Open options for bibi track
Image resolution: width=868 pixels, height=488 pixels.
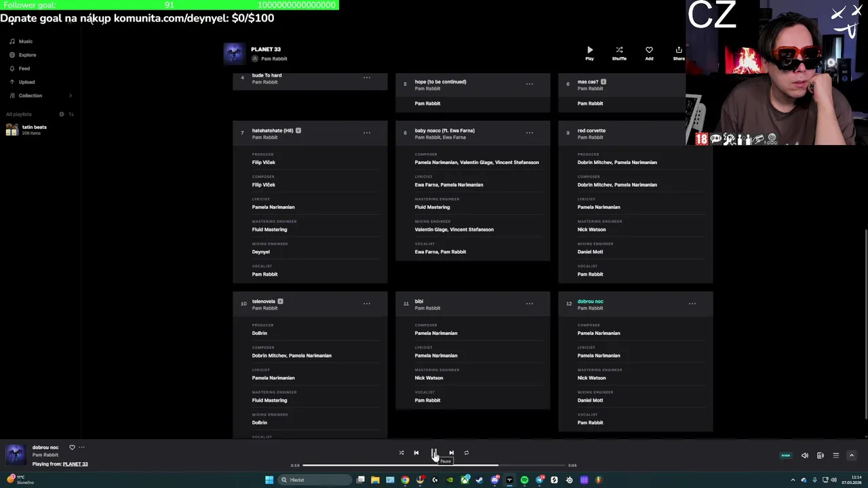point(530,304)
